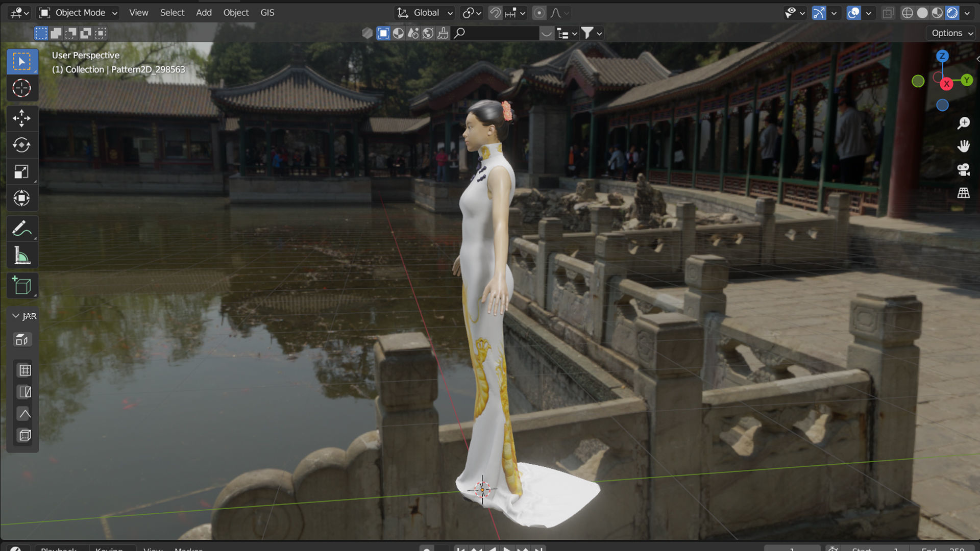Open viewport shading options dropdown
Image resolution: width=980 pixels, height=551 pixels.
point(967,13)
